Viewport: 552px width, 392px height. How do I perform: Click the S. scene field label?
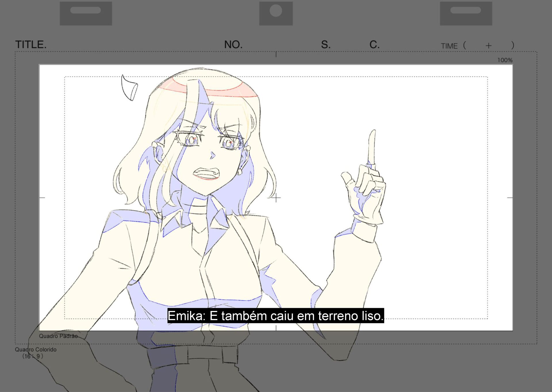(x=326, y=45)
